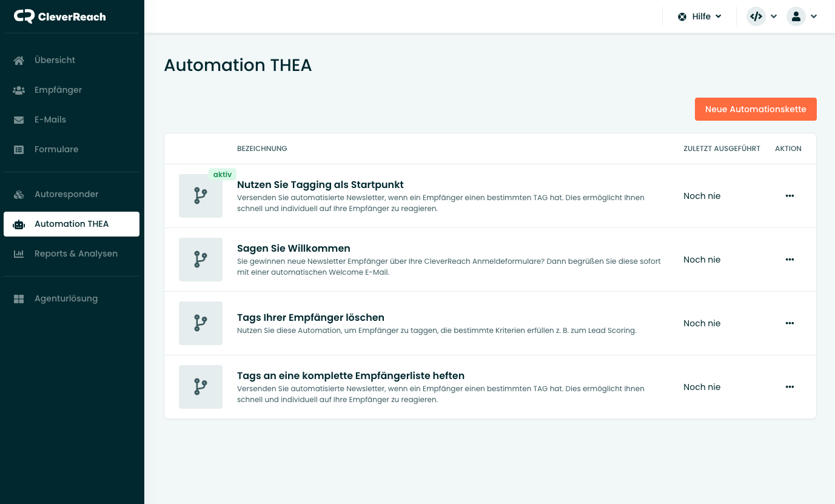The image size is (835, 504).
Task: Click the Empfänger people icon
Action: 19,90
